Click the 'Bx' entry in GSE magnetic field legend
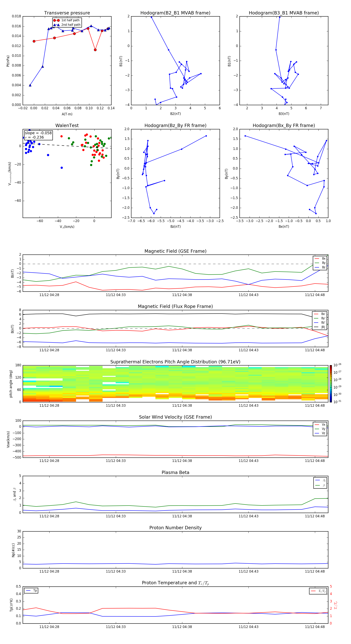The width and height of the screenshot is (351, 644). point(320,259)
